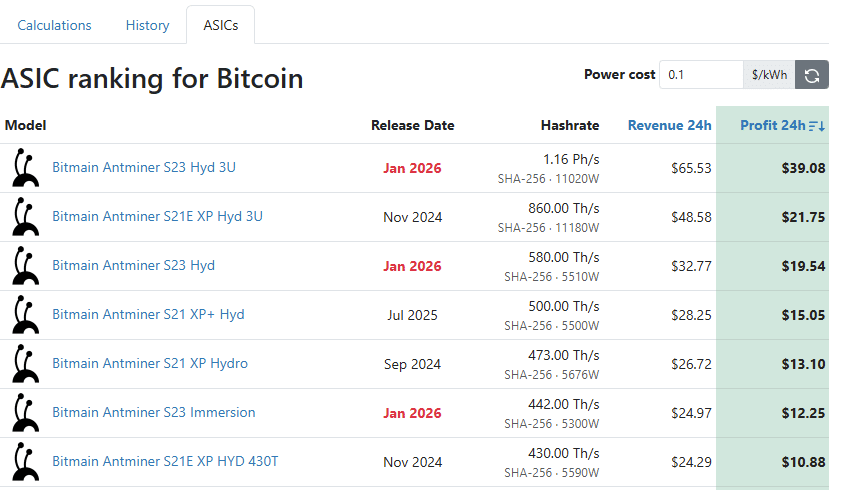Open Bitmain Antminer S21 XP+ Hyd link
This screenshot has height=490, width=844.
point(148,314)
